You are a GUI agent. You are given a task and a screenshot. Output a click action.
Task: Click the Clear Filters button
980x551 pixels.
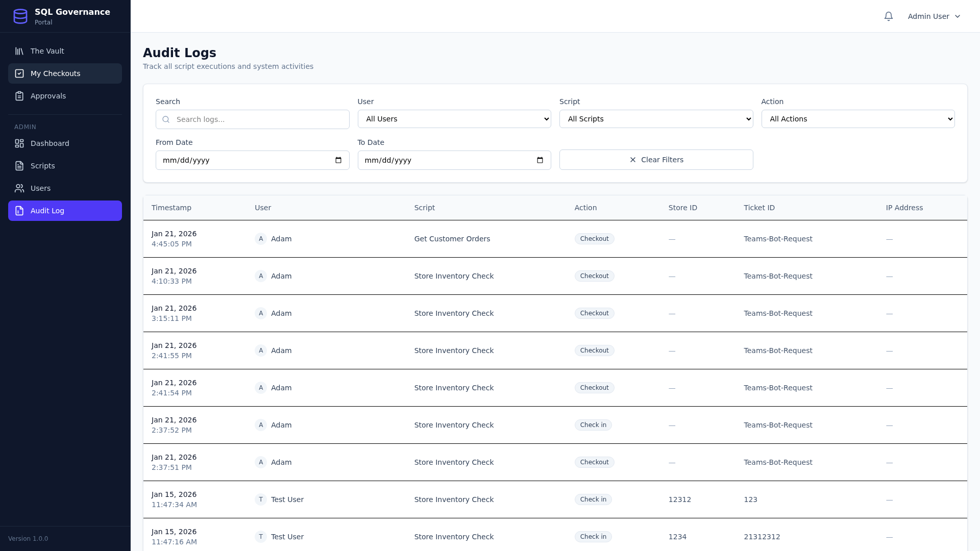(656, 160)
